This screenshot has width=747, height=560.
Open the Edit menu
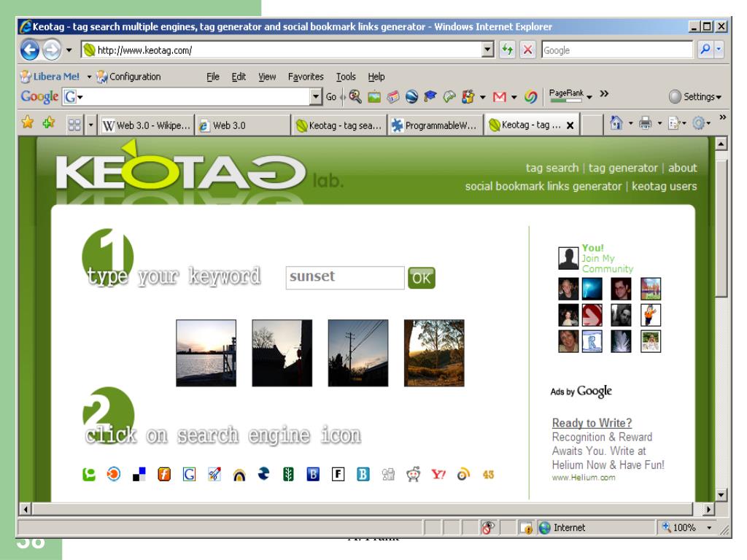pyautogui.click(x=239, y=77)
